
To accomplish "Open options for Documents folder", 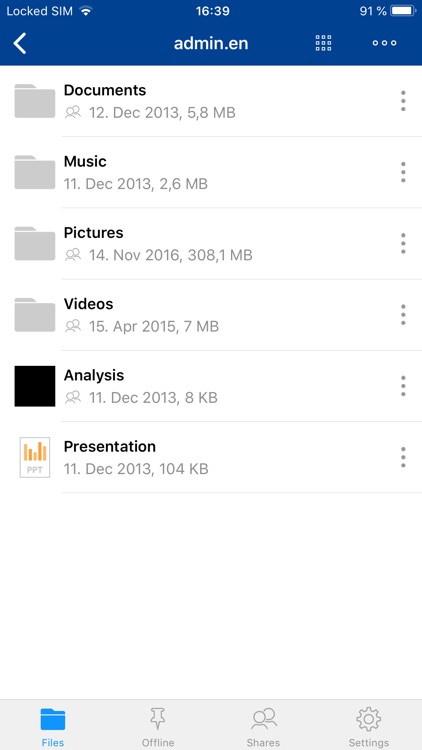I will click(x=403, y=101).
